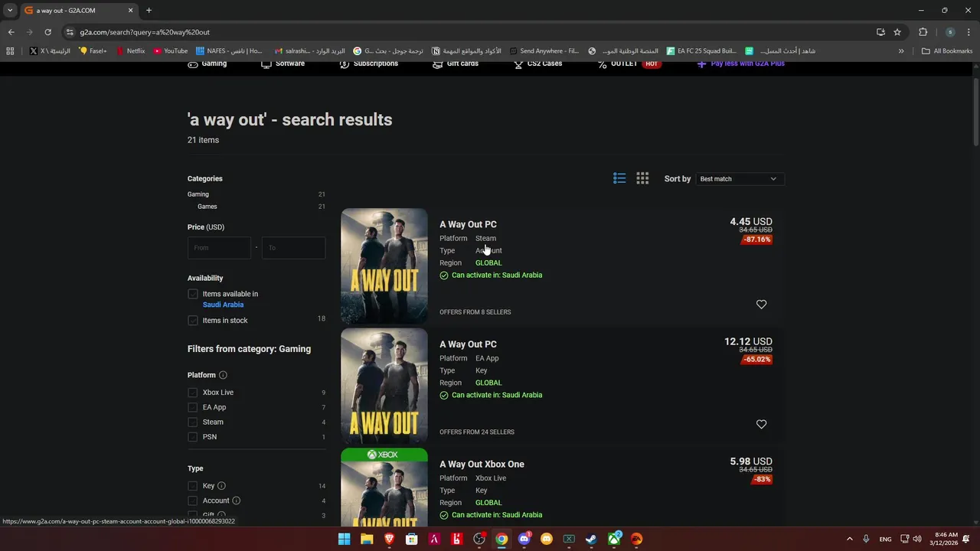Open the A Way Out Xbox One title
This screenshot has width=980, height=551.
482,465
